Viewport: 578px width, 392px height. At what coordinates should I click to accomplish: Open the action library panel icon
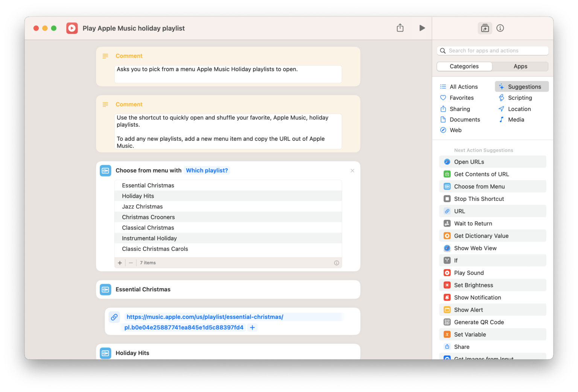[x=485, y=28]
